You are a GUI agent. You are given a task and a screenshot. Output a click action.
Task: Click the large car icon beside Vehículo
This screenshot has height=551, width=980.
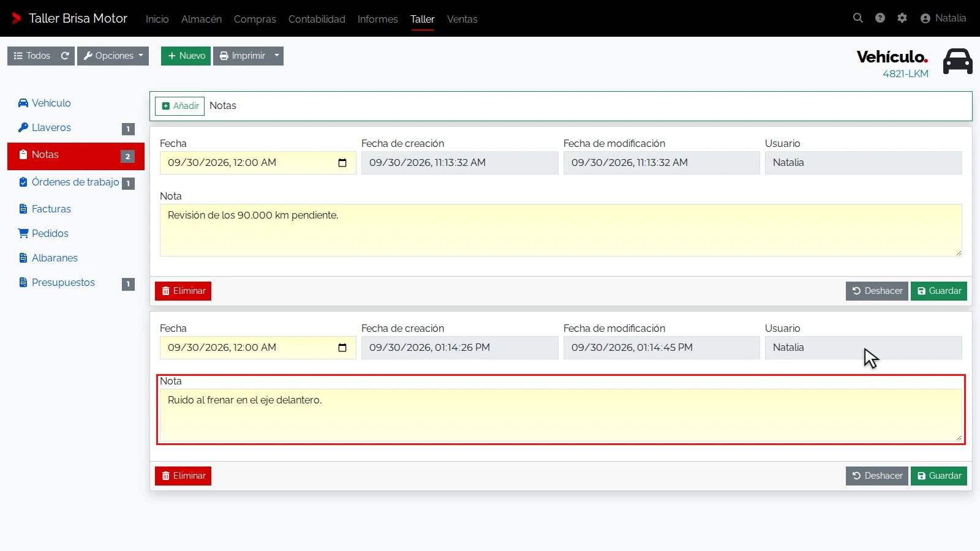pyautogui.click(x=958, y=61)
